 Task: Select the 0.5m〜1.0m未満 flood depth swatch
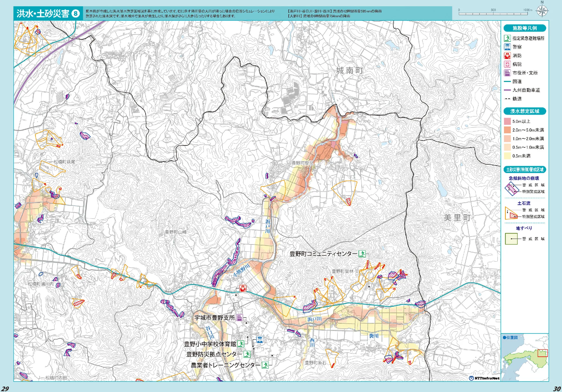click(x=507, y=147)
